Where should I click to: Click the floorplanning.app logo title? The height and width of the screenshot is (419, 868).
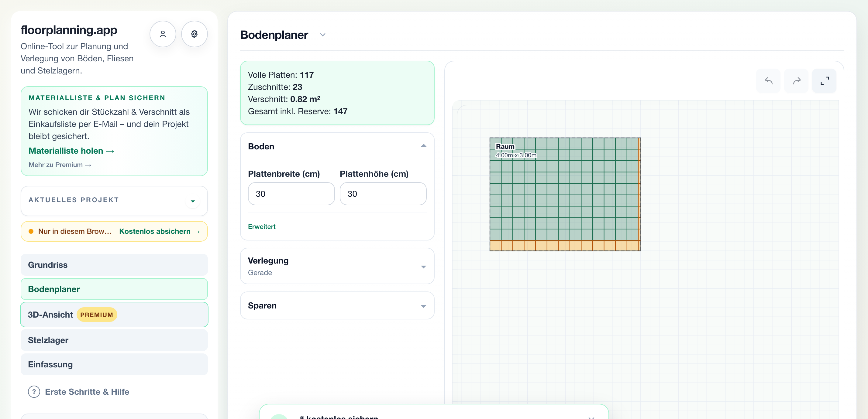click(69, 30)
